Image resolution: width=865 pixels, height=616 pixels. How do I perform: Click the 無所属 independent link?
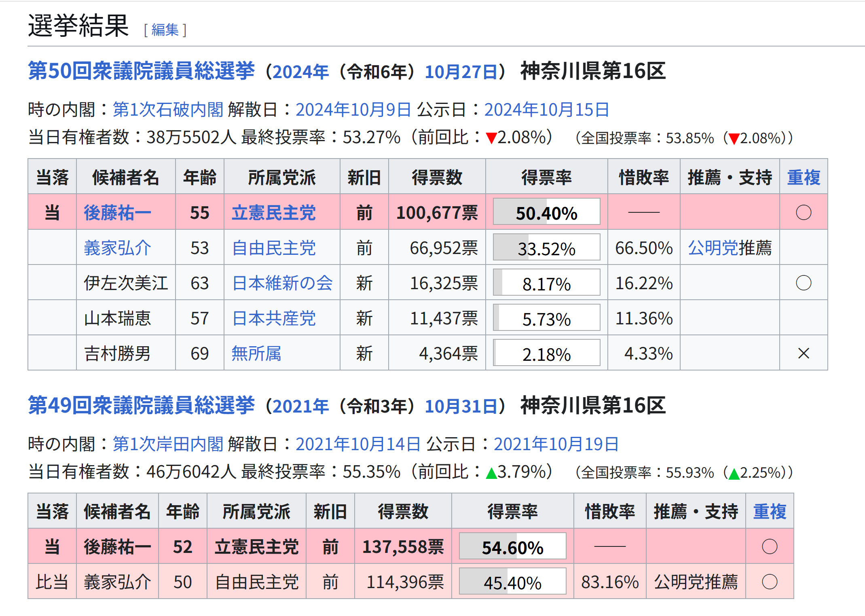point(256,354)
